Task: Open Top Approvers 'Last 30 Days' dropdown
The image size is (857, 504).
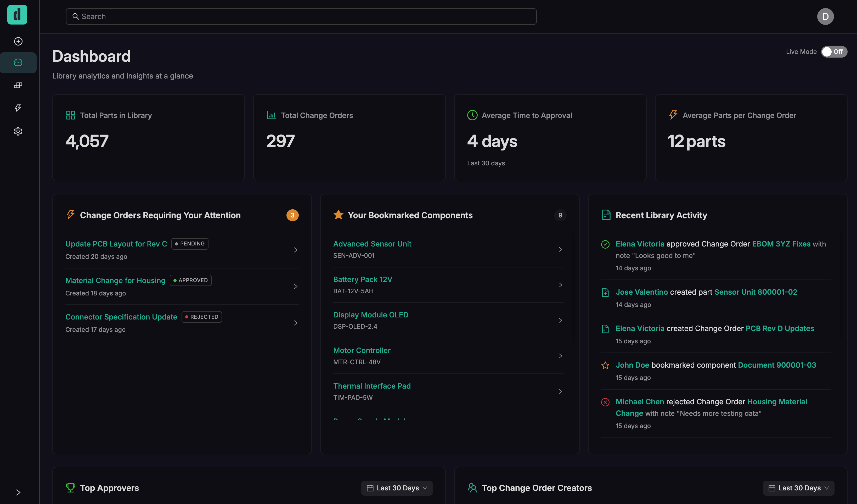Action: tap(397, 488)
